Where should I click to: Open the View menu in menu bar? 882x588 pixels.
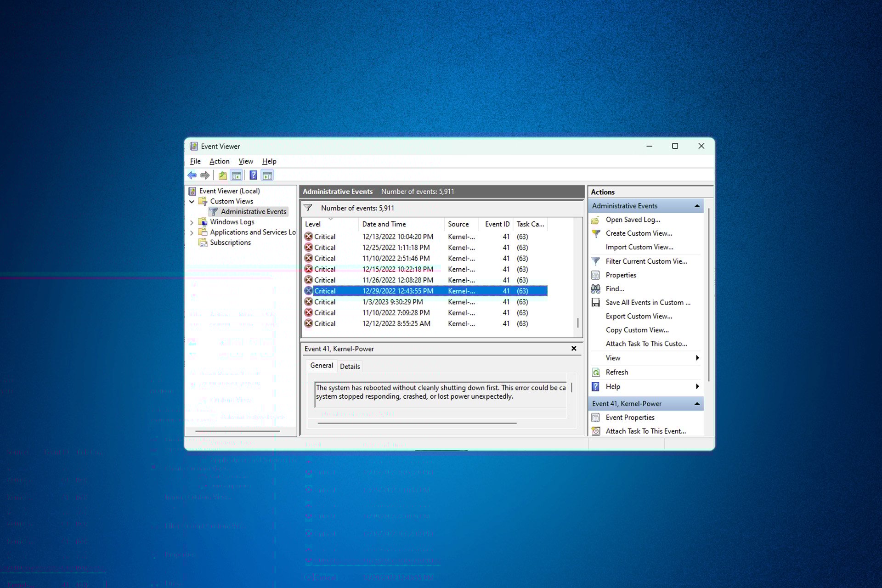pyautogui.click(x=246, y=161)
